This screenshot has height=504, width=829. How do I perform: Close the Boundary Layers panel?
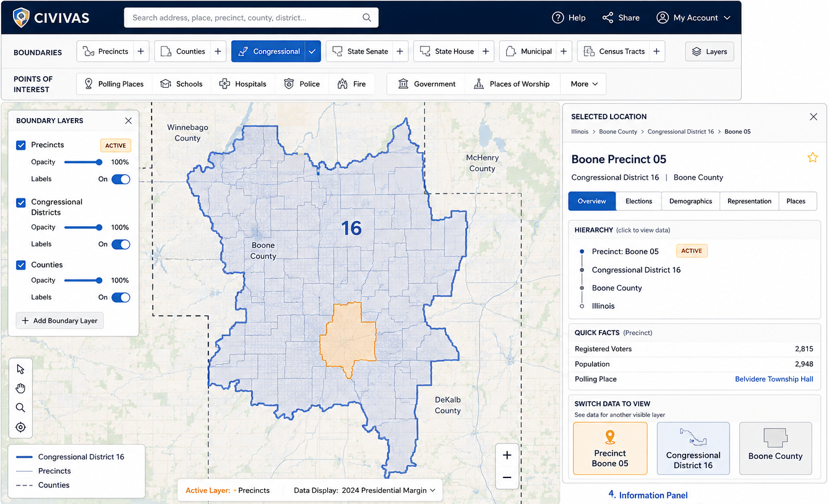[x=128, y=121]
